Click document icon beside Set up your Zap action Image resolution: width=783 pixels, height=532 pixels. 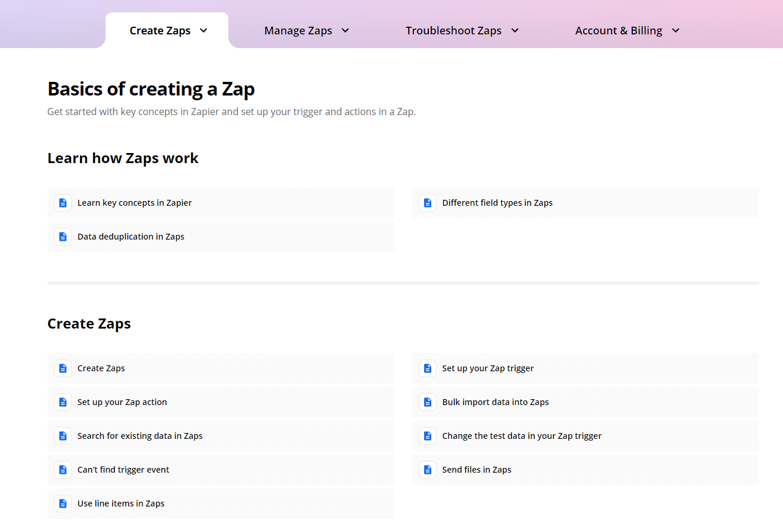pos(63,402)
